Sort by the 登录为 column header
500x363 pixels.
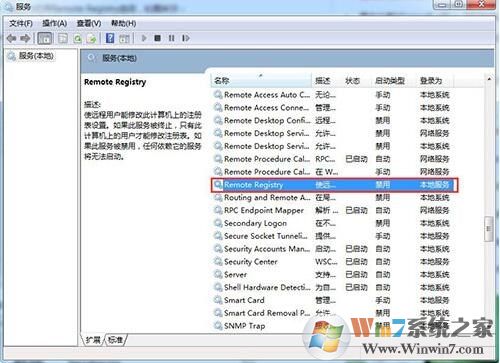(x=435, y=81)
